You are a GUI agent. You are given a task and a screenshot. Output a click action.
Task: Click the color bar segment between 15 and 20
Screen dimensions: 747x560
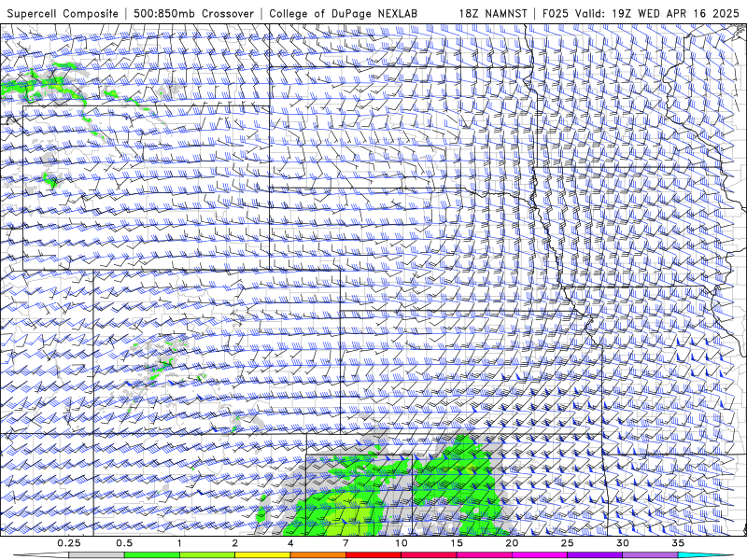[484, 555]
